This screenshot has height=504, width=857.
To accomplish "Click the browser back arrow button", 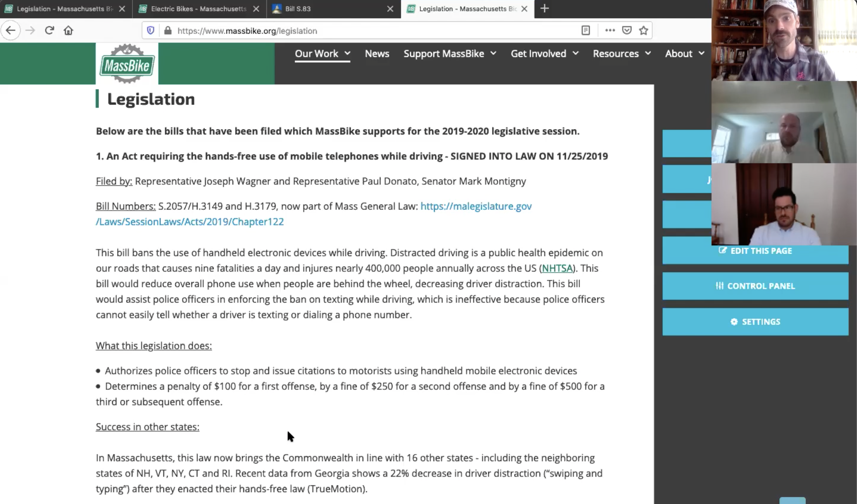I will click(x=11, y=31).
